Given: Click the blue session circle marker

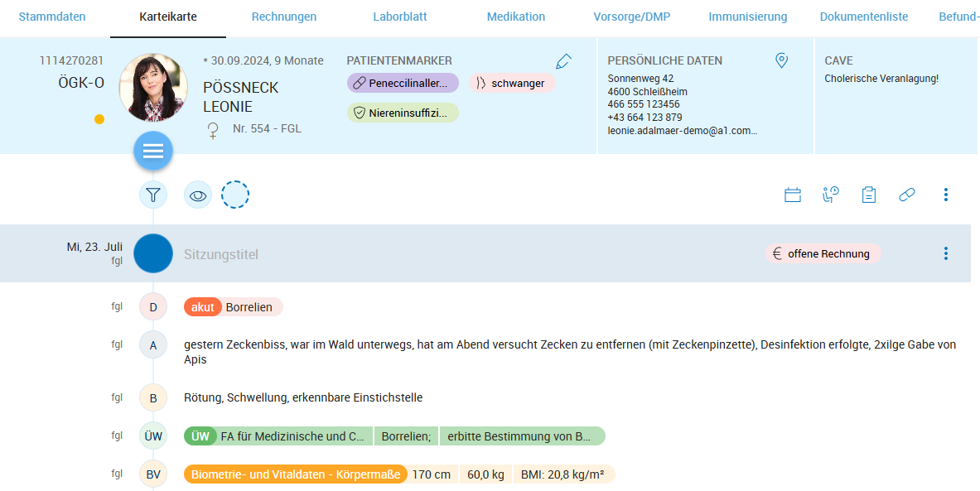Looking at the screenshot, I should pos(153,254).
